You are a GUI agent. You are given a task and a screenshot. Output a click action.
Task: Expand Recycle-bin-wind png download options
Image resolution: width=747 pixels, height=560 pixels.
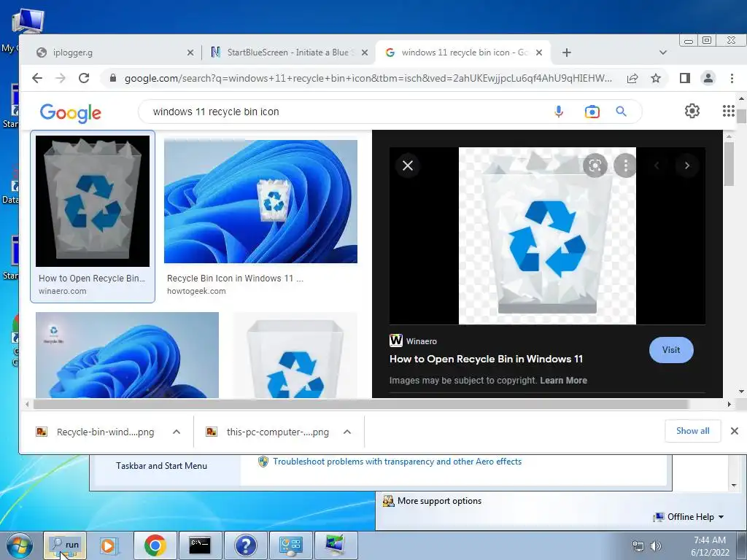tap(177, 432)
